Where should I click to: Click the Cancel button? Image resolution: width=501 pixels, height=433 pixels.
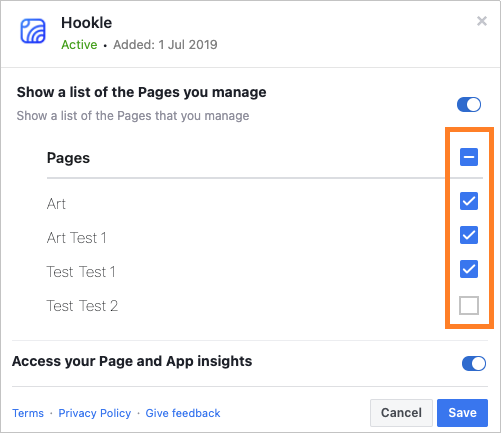point(401,413)
